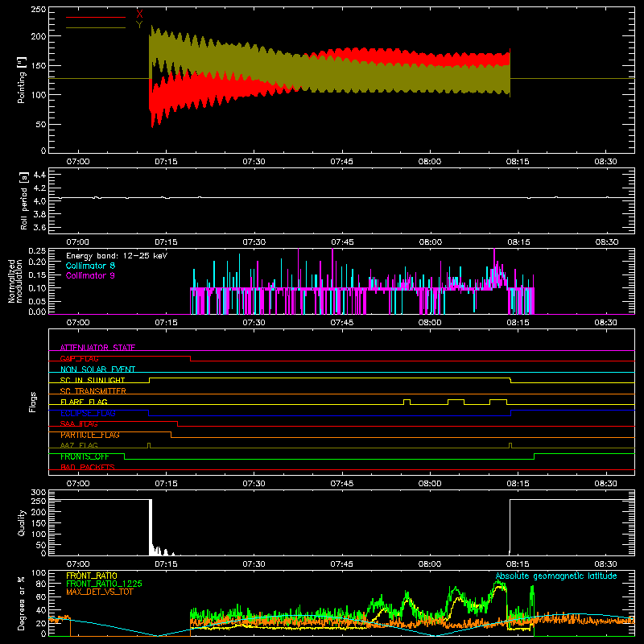
Task: Click the cyan Collimator 8 legend entry
Action: [x=90, y=266]
